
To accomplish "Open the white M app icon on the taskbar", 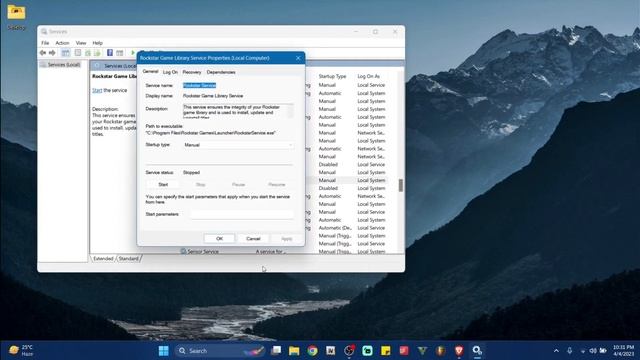I will (x=331, y=351).
